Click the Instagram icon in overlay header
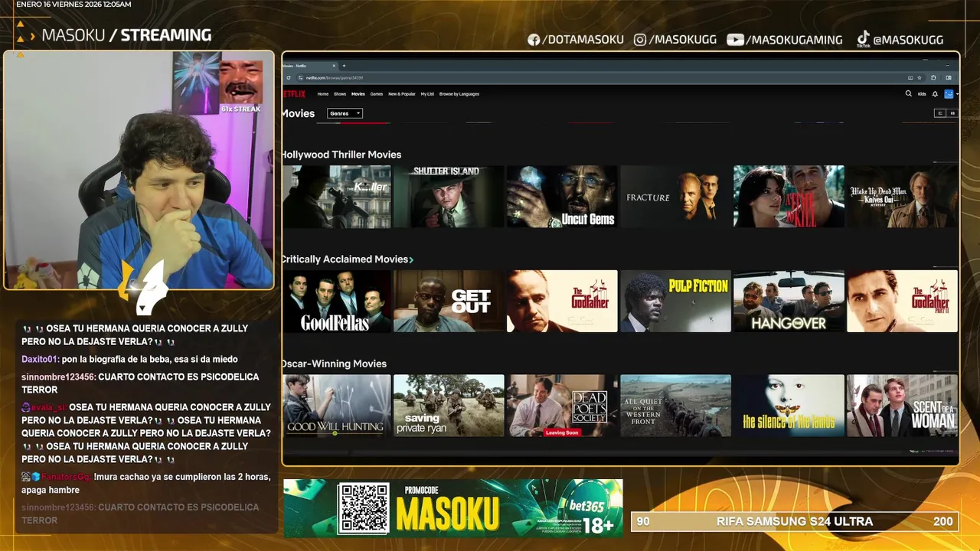Image resolution: width=980 pixels, height=551 pixels. click(640, 40)
